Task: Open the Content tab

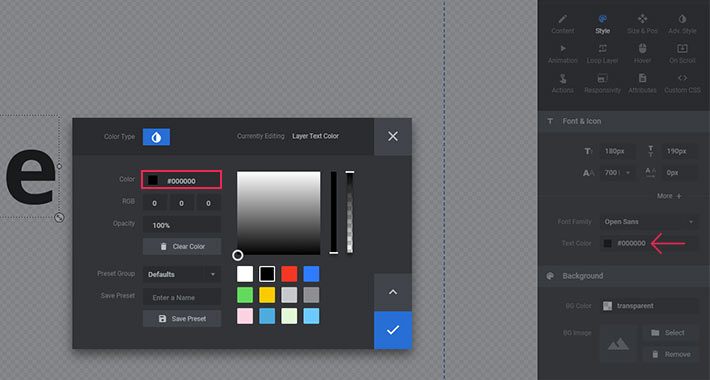Action: [562, 24]
